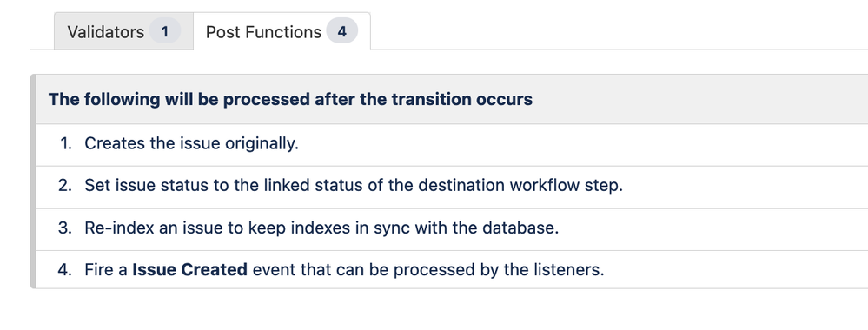Click the "The following will be processed" header
The width and height of the screenshot is (868, 330).
tap(452, 100)
